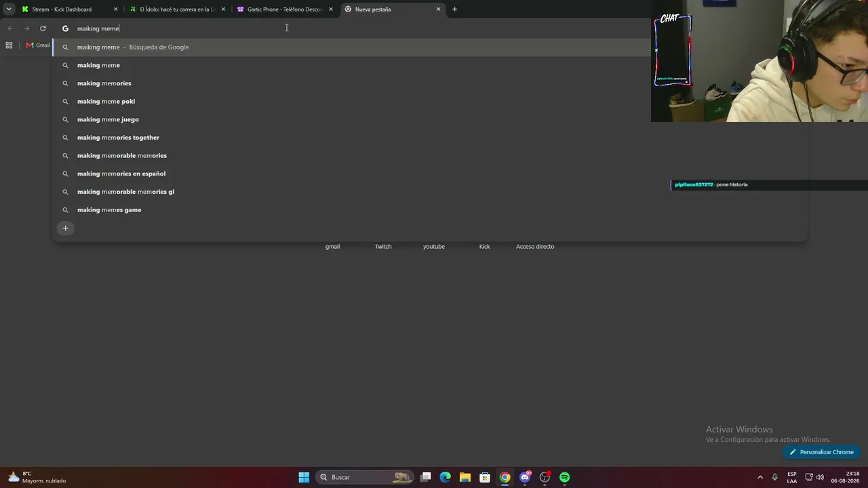Select 'maiking meme - Búsqueda de Google' suggestion
This screenshot has height=488, width=868.
351,47
